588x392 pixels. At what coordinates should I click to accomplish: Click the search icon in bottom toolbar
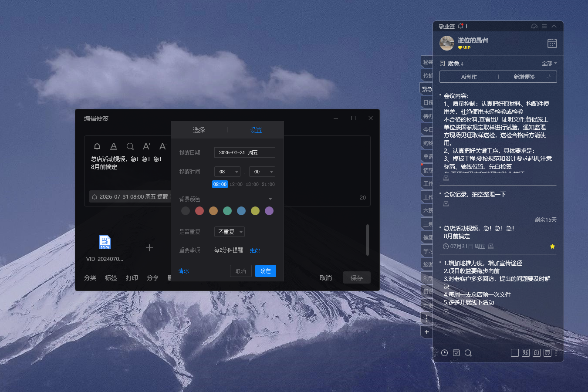tap(468, 353)
